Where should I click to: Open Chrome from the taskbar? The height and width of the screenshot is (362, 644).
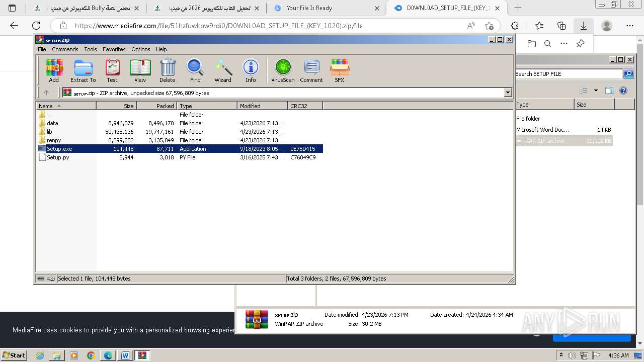tap(91, 355)
